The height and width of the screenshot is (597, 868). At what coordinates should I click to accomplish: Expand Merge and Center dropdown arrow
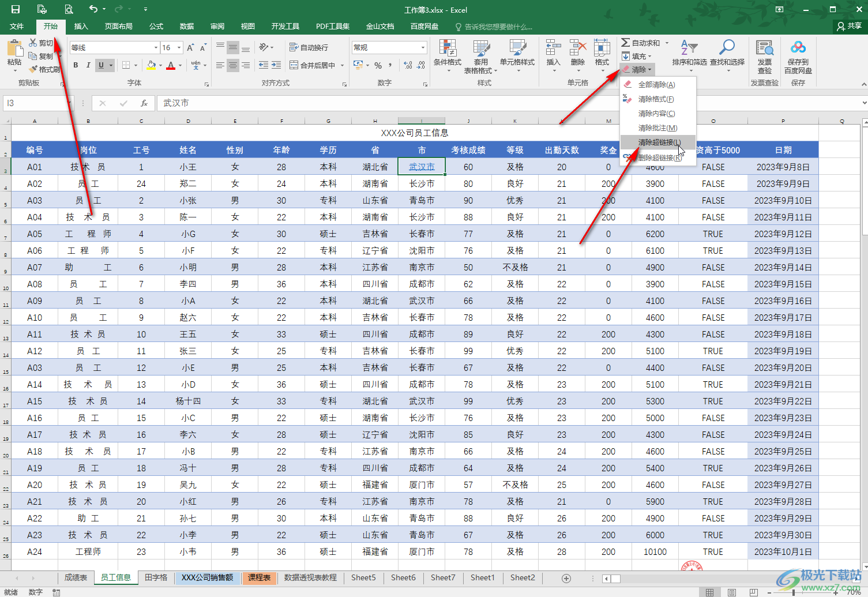(343, 65)
